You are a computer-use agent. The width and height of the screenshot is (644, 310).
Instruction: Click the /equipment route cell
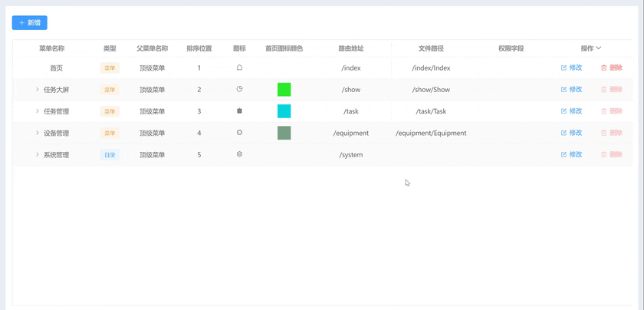coord(351,134)
